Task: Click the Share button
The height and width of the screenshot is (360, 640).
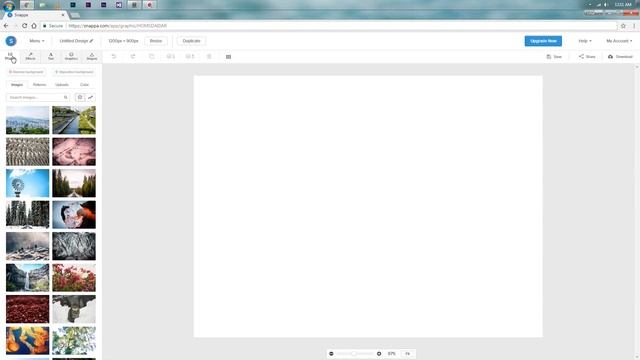Action: [587, 57]
